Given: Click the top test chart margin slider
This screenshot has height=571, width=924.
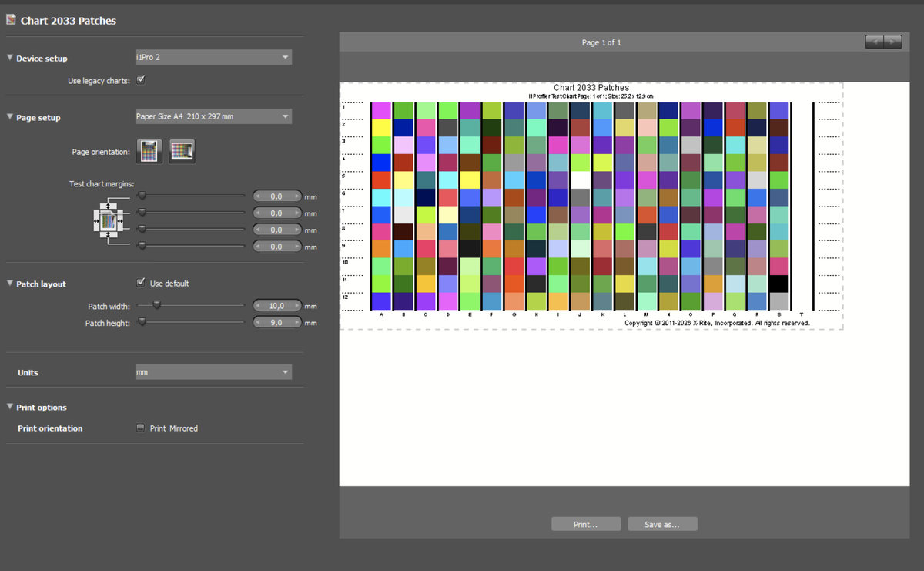Looking at the screenshot, I should pos(142,196).
